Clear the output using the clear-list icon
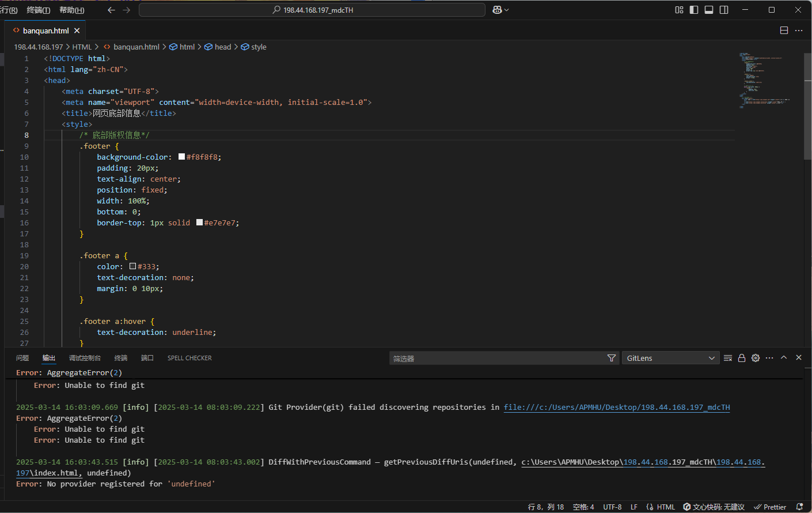Image resolution: width=812 pixels, height=513 pixels. click(728, 358)
